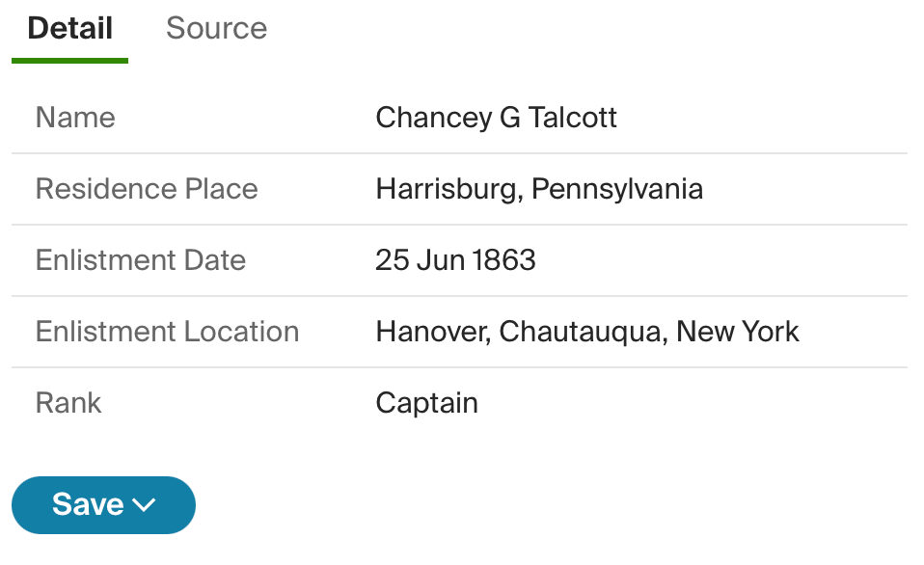Switch to the Source tab

pyautogui.click(x=216, y=28)
